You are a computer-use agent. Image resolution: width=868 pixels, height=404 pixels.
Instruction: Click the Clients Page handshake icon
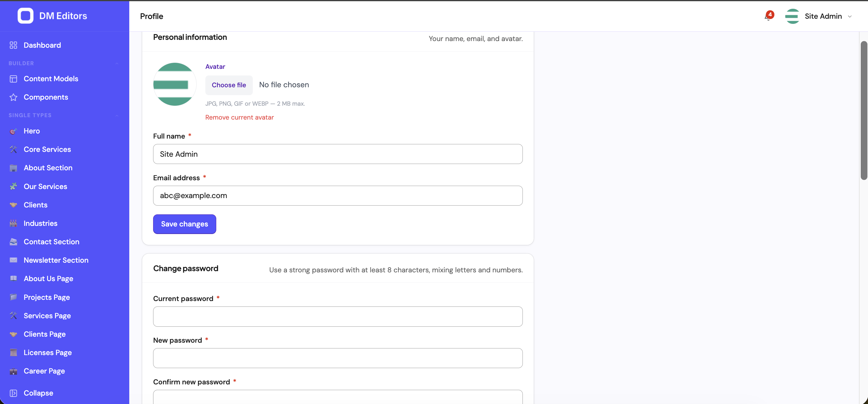14,334
